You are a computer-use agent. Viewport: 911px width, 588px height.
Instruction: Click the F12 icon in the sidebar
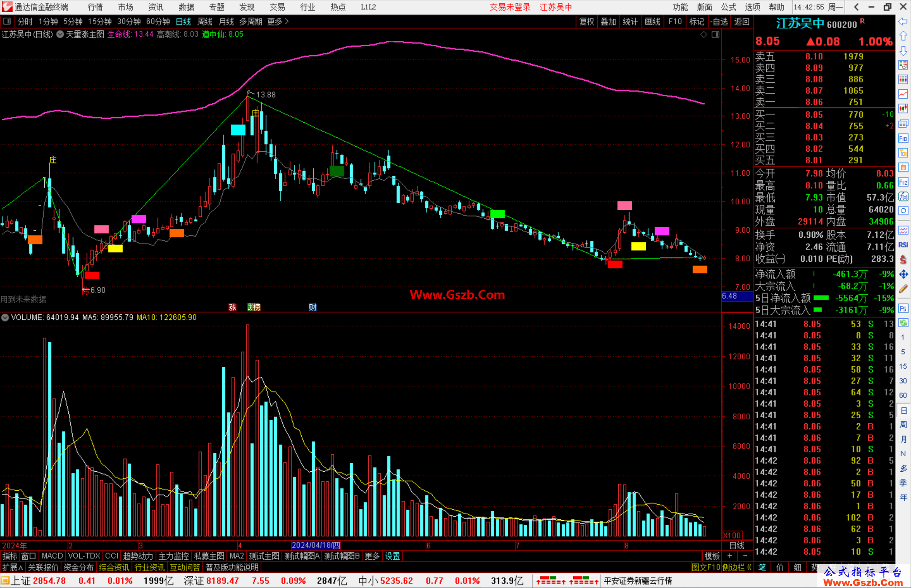click(x=903, y=182)
